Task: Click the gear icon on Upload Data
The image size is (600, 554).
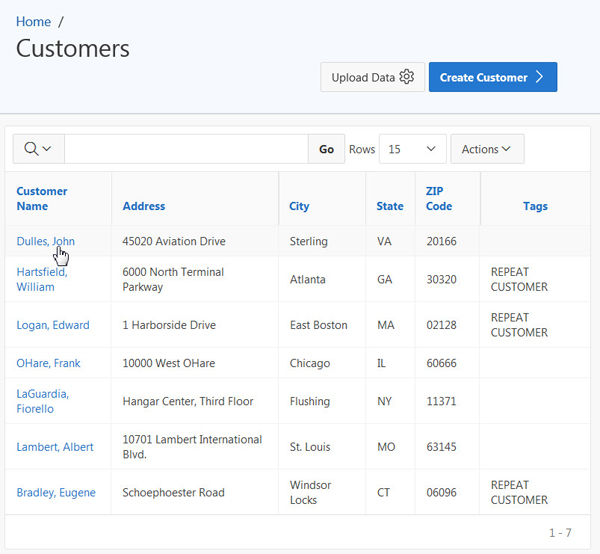Action: pyautogui.click(x=406, y=77)
